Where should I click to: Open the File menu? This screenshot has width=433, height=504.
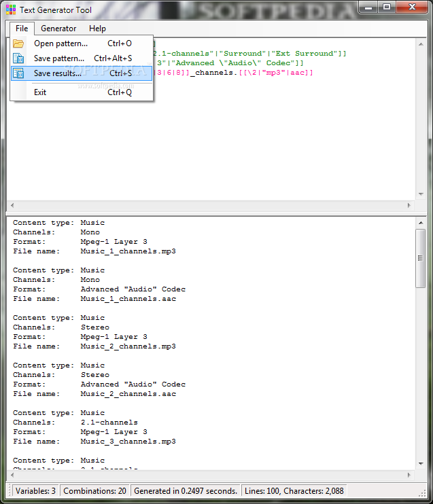pos(22,29)
